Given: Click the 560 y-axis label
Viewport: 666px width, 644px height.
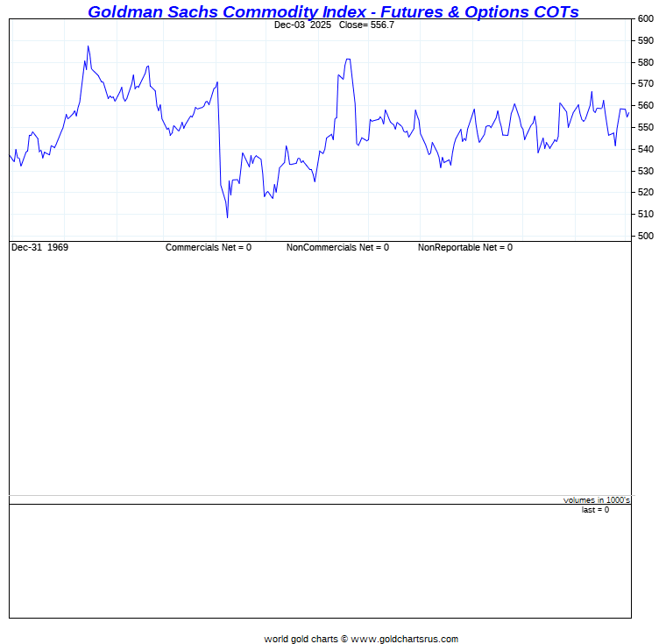Looking at the screenshot, I should click(x=646, y=105).
